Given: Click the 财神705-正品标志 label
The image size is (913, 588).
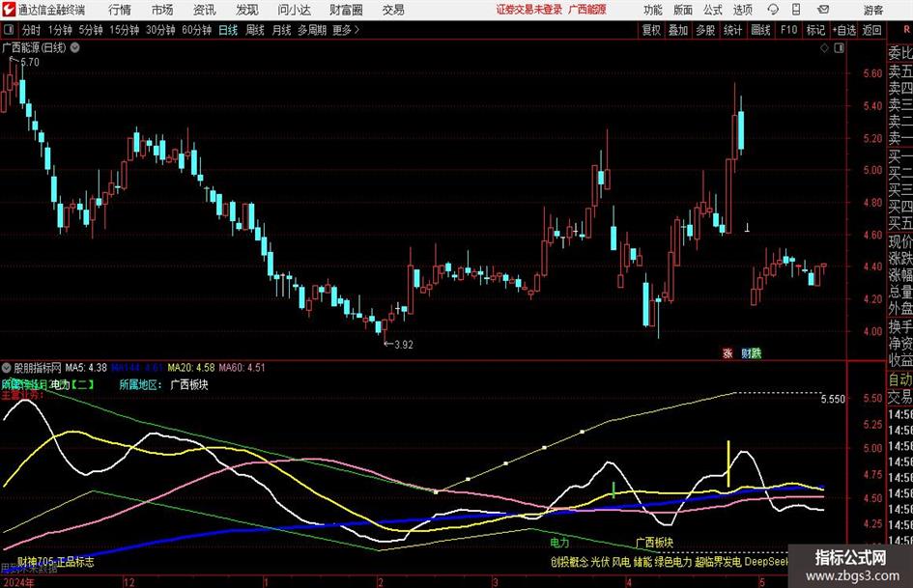Looking at the screenshot, I should click(55, 561).
